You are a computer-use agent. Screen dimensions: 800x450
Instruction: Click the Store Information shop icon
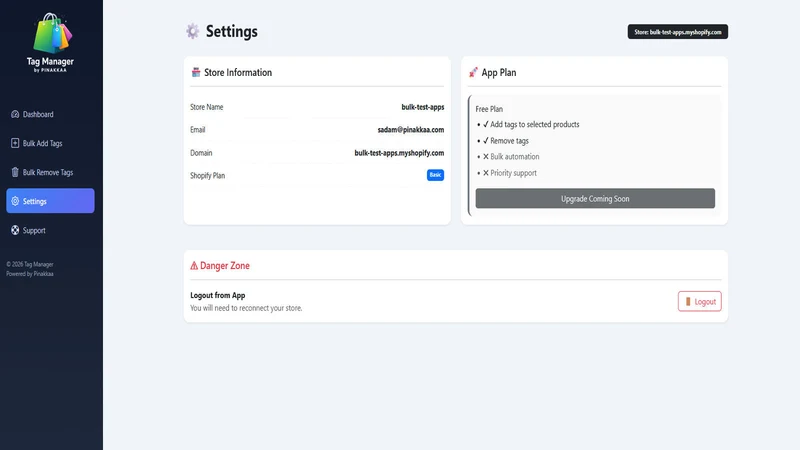click(x=195, y=72)
